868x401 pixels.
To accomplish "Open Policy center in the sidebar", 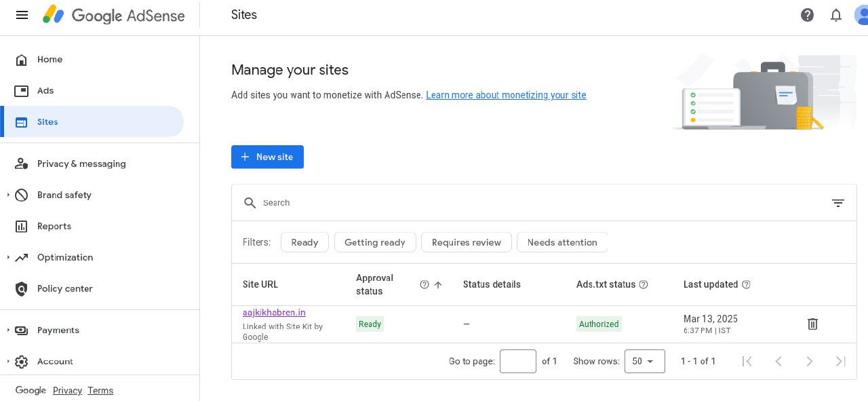I will (92, 289).
